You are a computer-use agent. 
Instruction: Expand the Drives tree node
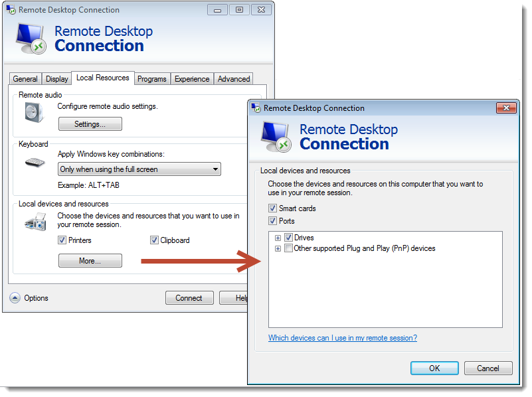coord(278,238)
